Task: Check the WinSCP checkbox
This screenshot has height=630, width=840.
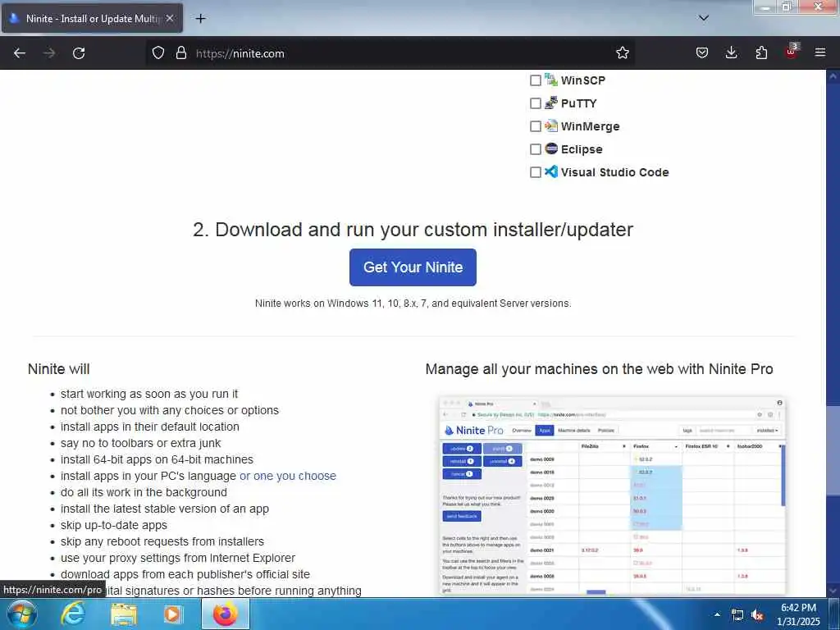Action: tap(535, 80)
